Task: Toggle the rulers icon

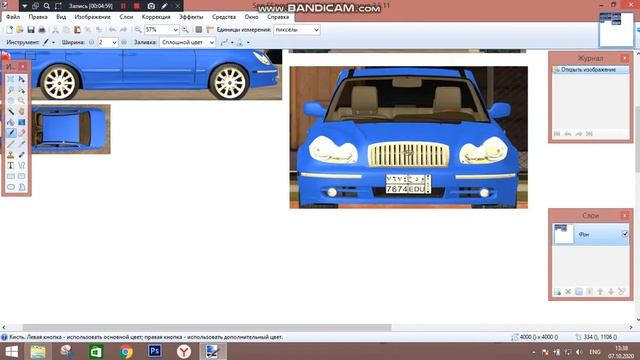Action: click(210, 30)
